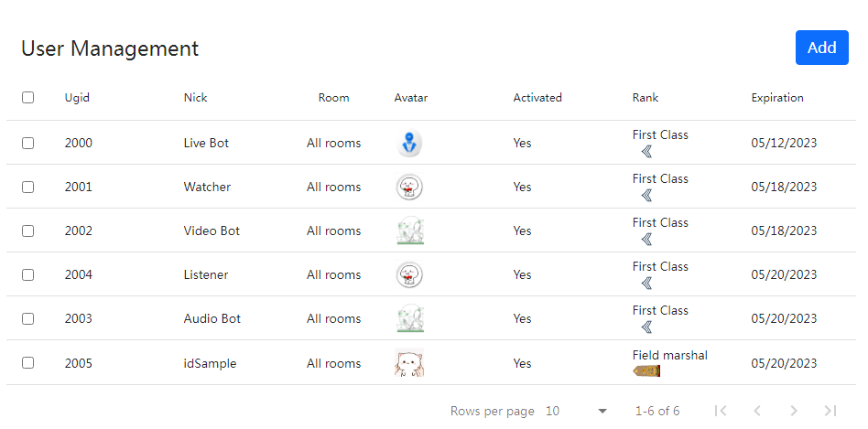Check the box for user 2000
Screen dimensions: 868x429
coord(27,144)
